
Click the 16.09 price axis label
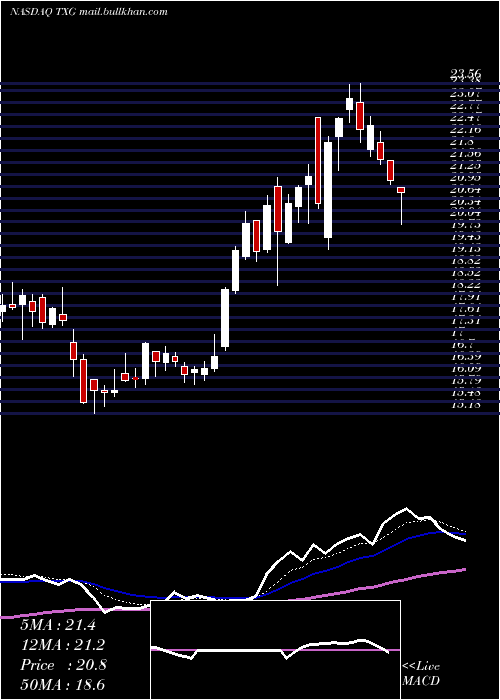(465, 369)
